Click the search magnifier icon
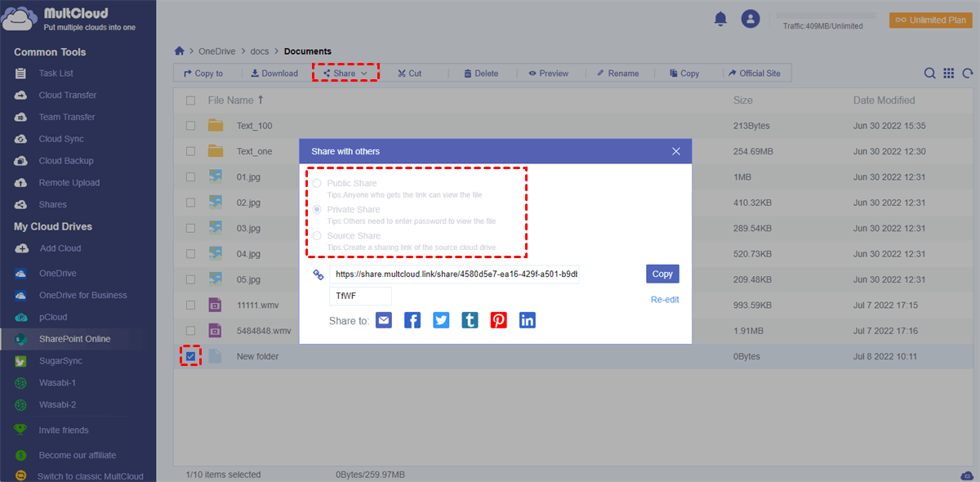The width and height of the screenshot is (980, 482). [x=929, y=74]
